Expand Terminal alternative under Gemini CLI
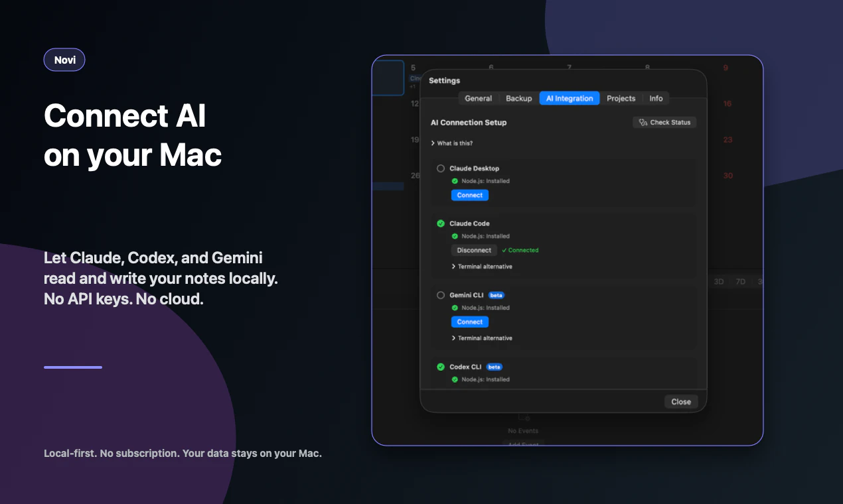This screenshot has height=504, width=843. coord(482,338)
